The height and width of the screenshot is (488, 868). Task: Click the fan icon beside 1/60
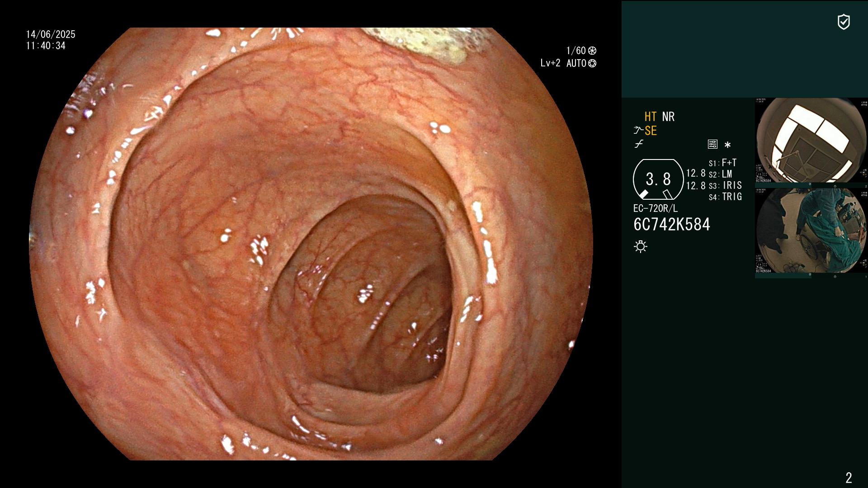pos(592,51)
